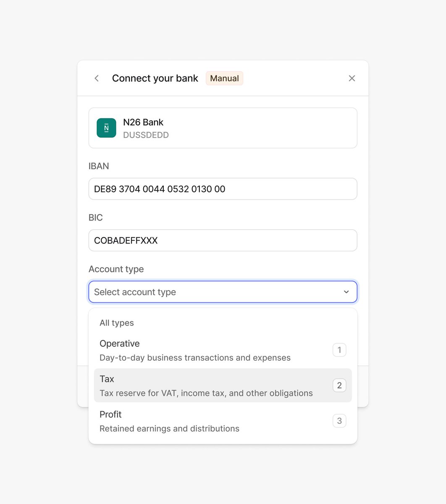Close the Connect your bank dialog
The height and width of the screenshot is (504, 446).
click(352, 78)
